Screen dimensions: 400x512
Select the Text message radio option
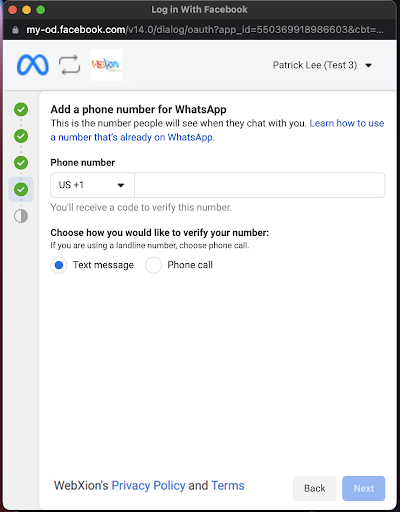(x=59, y=265)
